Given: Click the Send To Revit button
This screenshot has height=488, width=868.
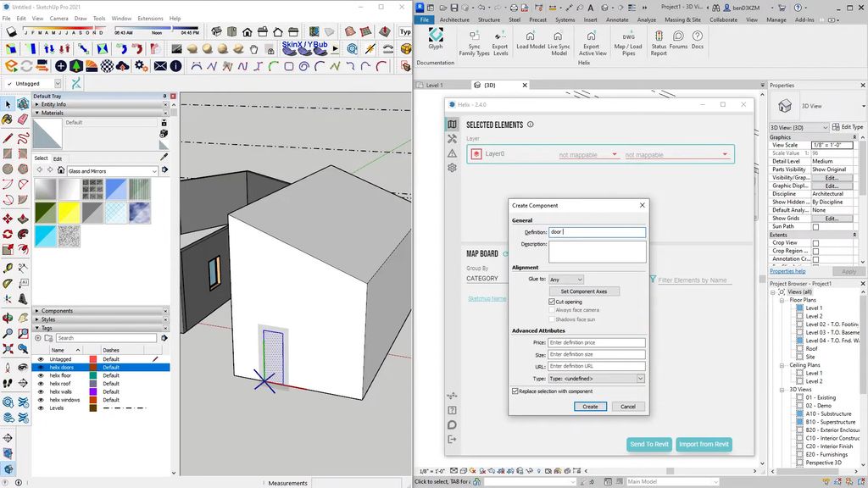Looking at the screenshot, I should (x=649, y=444).
